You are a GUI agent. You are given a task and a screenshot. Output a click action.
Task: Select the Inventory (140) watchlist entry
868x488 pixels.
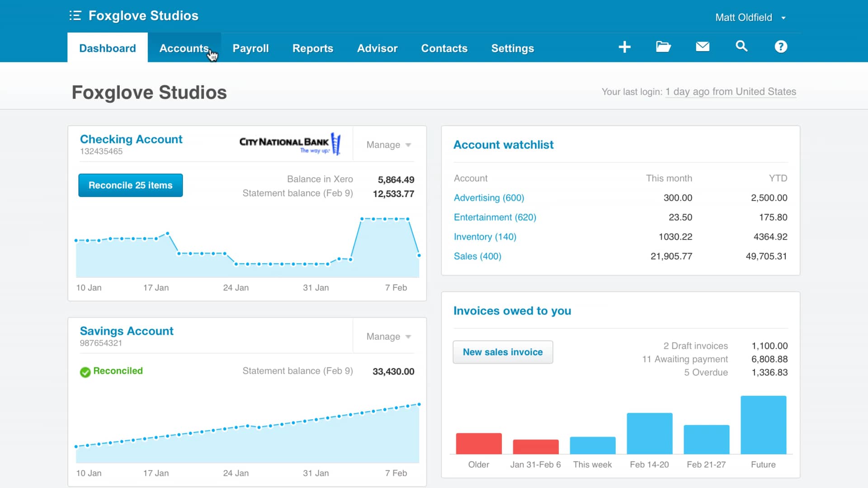point(485,236)
